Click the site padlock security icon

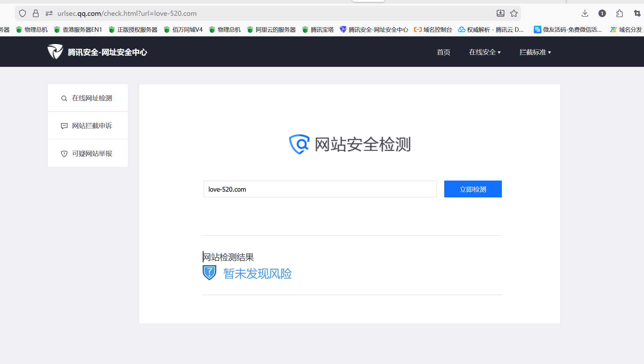[36, 13]
